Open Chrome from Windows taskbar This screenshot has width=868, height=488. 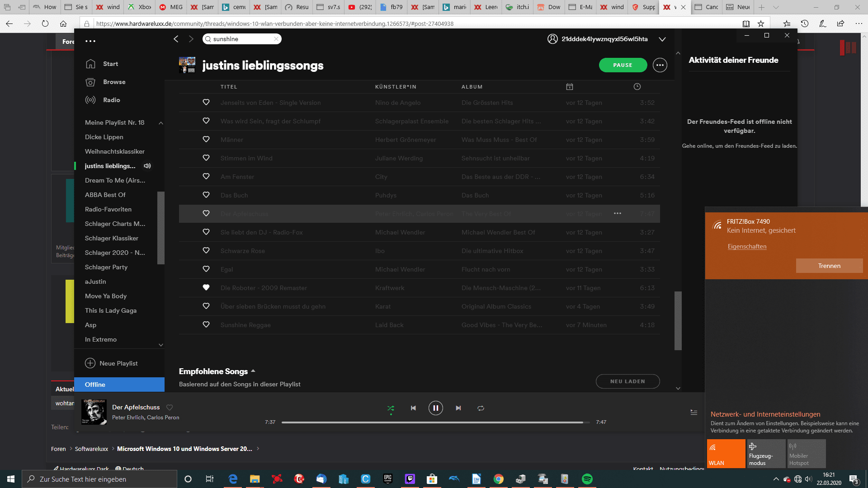click(x=498, y=479)
